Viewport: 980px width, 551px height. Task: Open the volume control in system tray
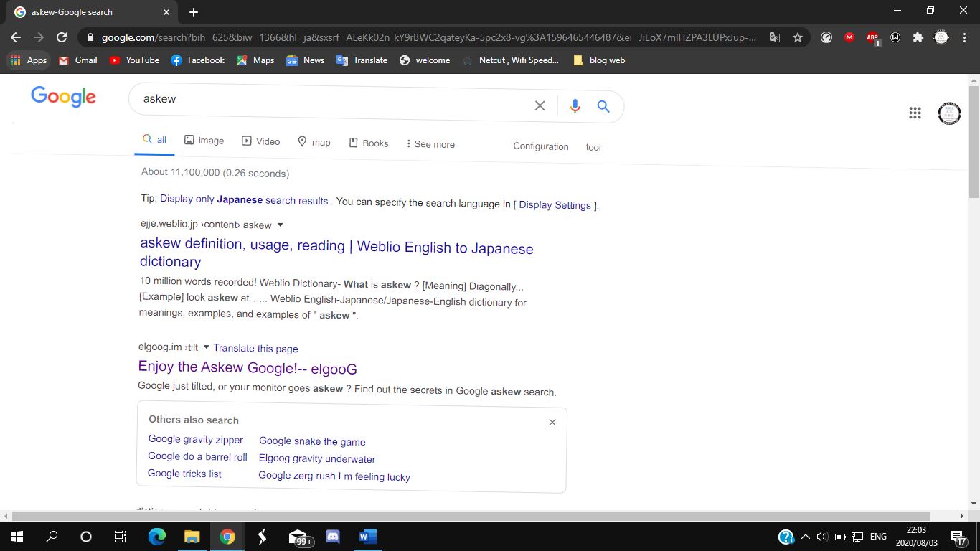822,537
